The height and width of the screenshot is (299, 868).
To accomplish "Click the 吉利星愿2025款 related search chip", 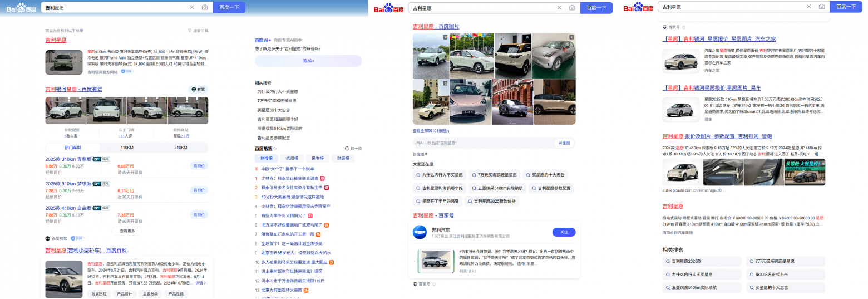I will click(702, 261).
